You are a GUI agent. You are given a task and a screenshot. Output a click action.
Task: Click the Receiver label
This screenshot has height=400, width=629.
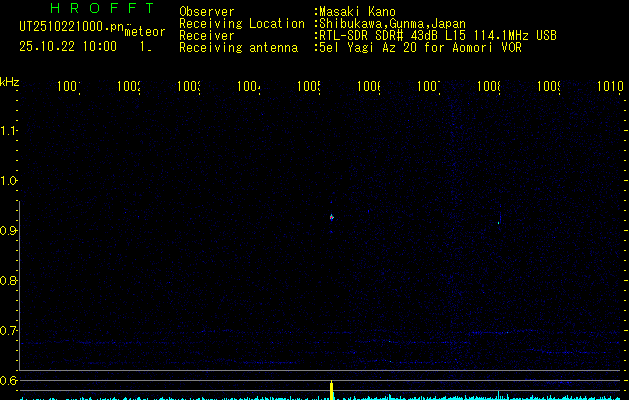point(207,36)
